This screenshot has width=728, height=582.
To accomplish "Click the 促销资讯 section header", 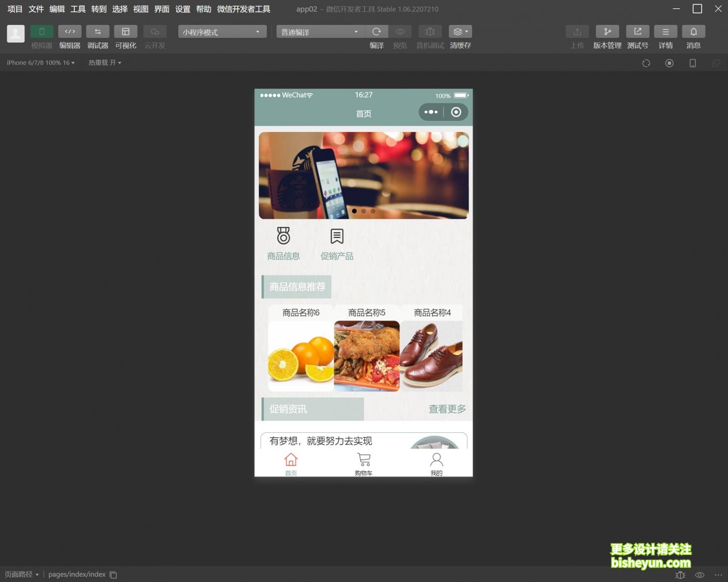I will click(x=313, y=409).
